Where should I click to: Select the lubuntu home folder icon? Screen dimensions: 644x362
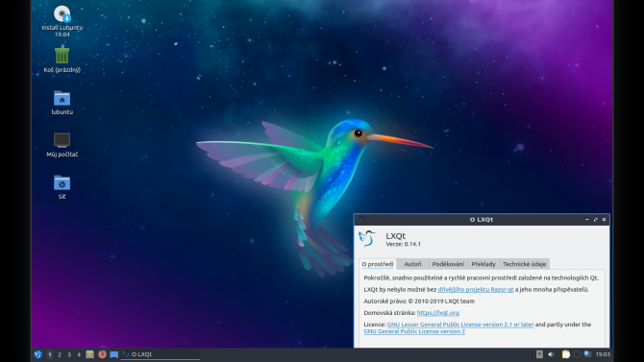[x=62, y=103]
